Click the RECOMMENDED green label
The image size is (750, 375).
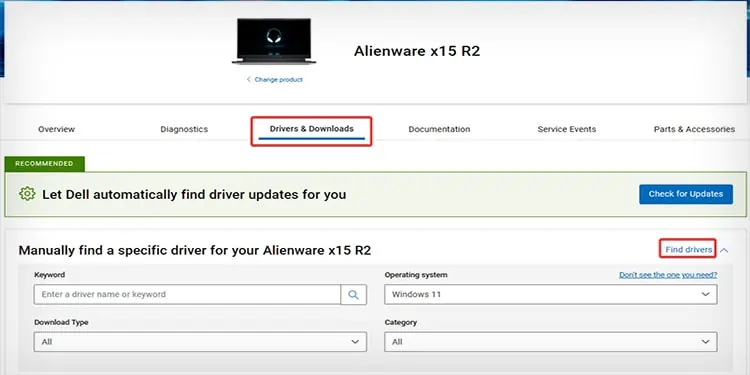coord(44,164)
